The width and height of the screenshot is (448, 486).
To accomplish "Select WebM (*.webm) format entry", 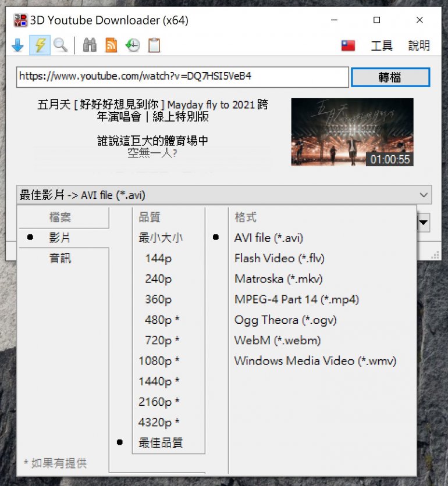I will point(277,341).
